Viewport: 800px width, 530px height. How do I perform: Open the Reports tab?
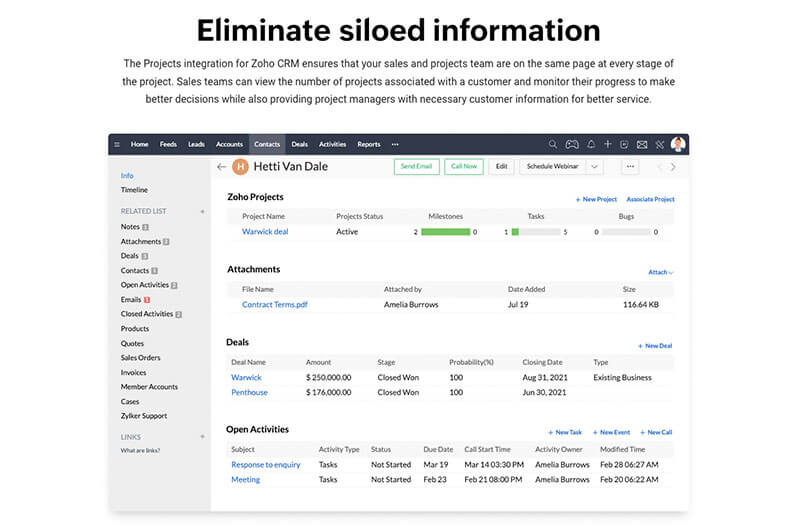(368, 144)
